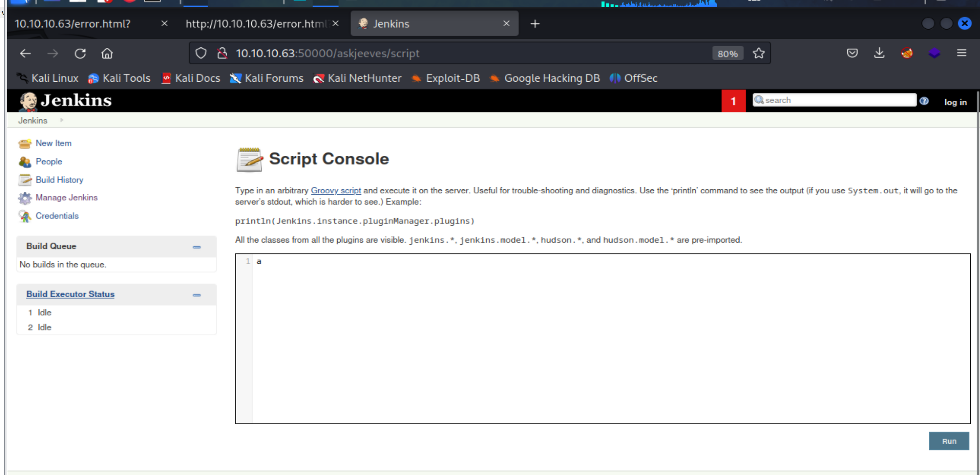Bookmark this page with the star icon
The width and height of the screenshot is (980, 475).
pyautogui.click(x=759, y=53)
